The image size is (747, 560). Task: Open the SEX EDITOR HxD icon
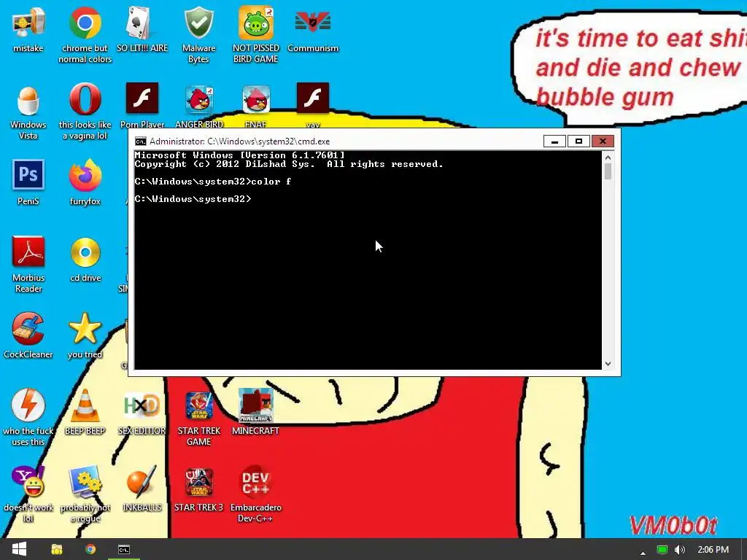pyautogui.click(x=142, y=405)
